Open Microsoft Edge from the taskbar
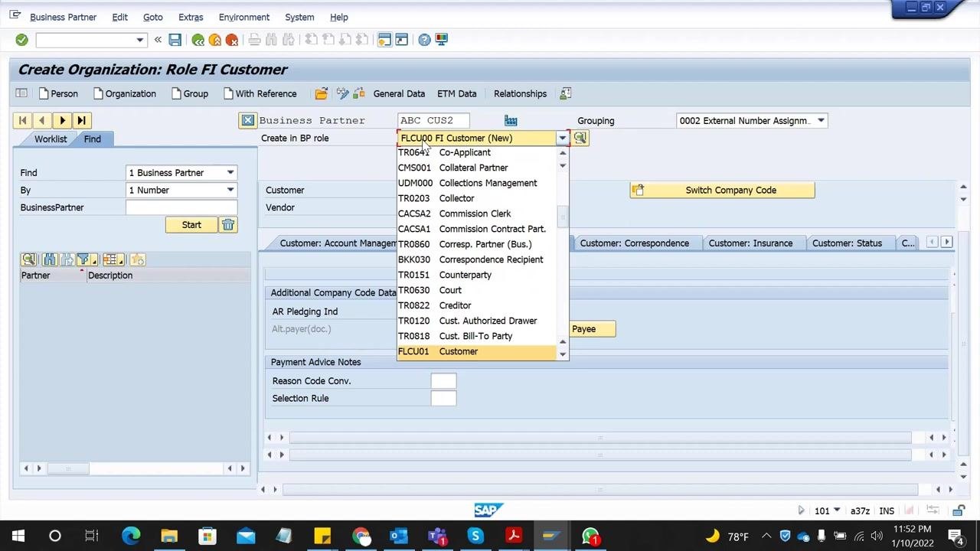 [131, 536]
